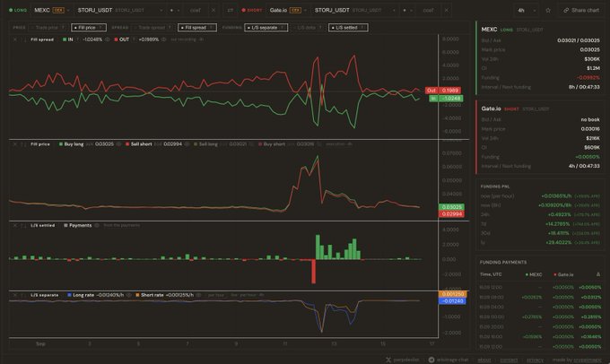Click the perpdealer X/Twitter link
Screen dimensions: 610x364
click(403, 360)
